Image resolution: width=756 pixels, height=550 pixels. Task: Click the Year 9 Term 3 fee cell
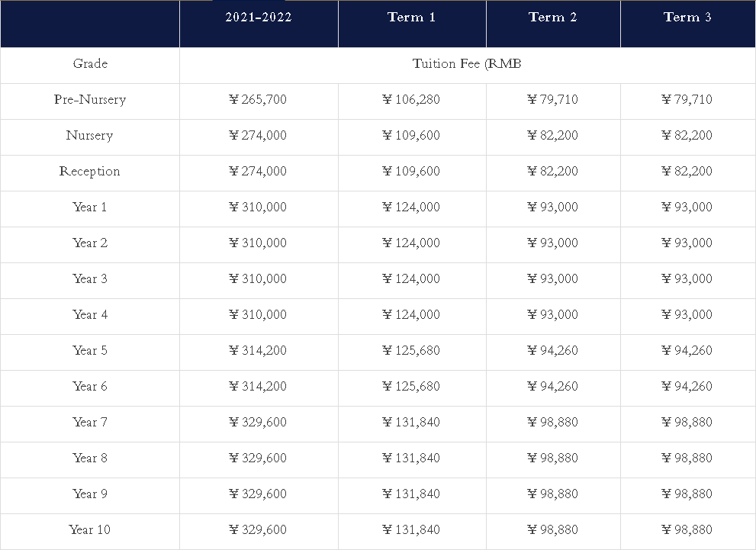tap(687, 494)
